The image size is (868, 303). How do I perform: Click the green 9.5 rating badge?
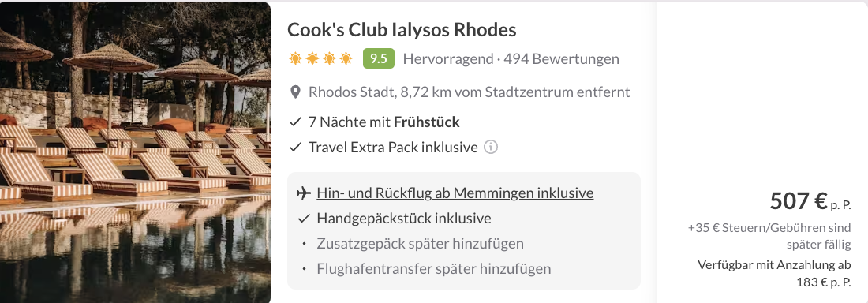point(379,58)
